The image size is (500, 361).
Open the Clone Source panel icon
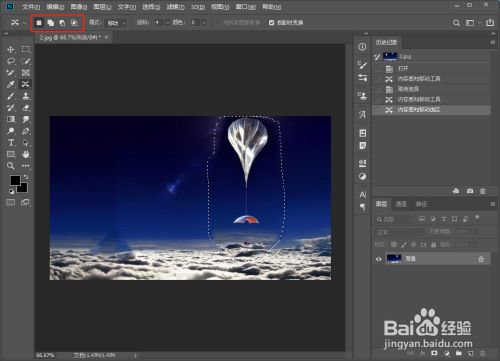(362, 96)
